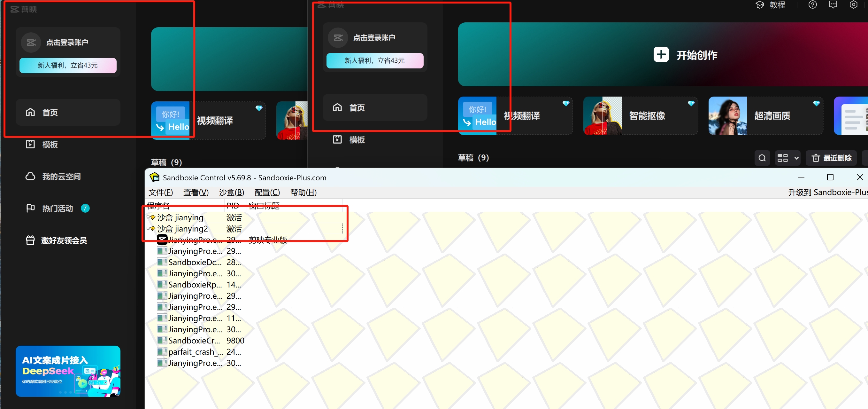Minimize the Sandboxie Control window

801,177
